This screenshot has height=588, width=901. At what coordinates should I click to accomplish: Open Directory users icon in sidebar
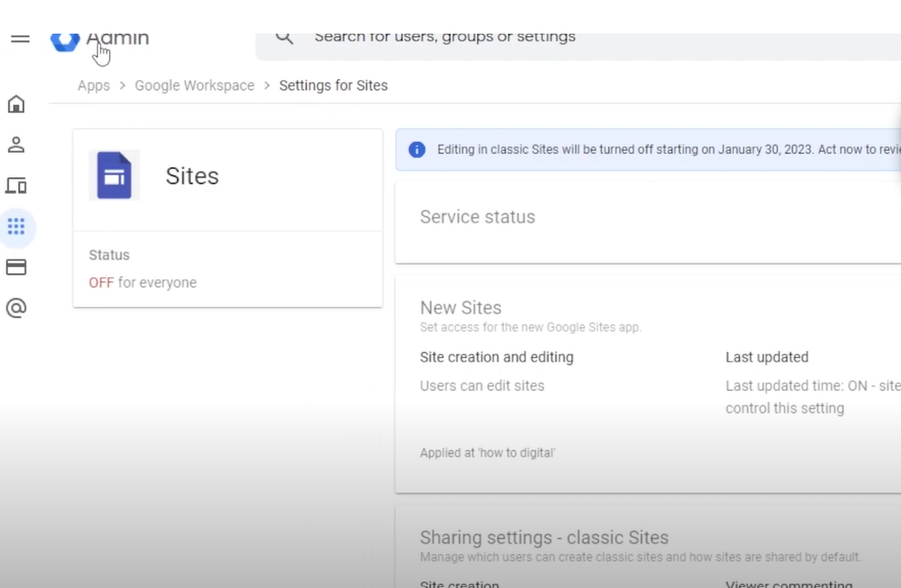point(16,145)
